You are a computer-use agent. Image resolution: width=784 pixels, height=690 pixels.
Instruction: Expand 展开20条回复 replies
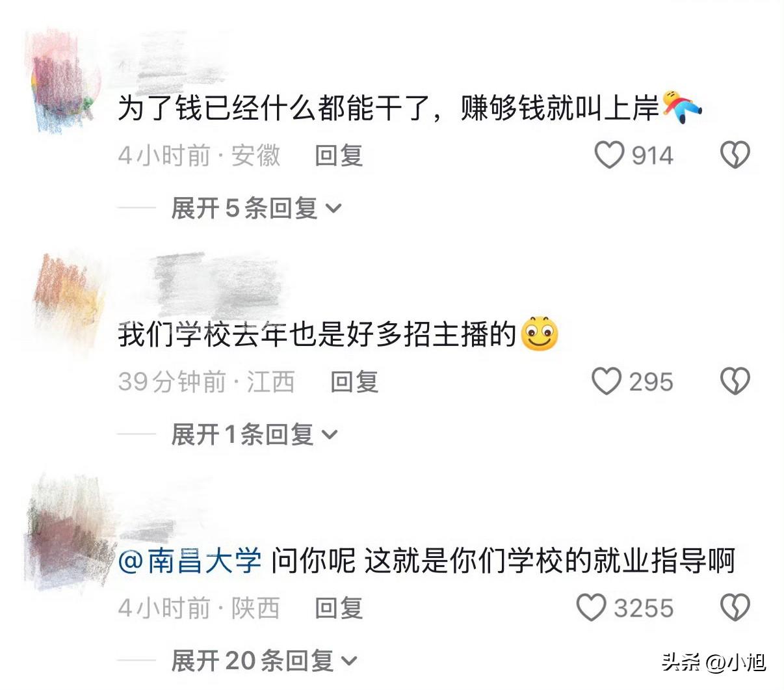tap(264, 661)
